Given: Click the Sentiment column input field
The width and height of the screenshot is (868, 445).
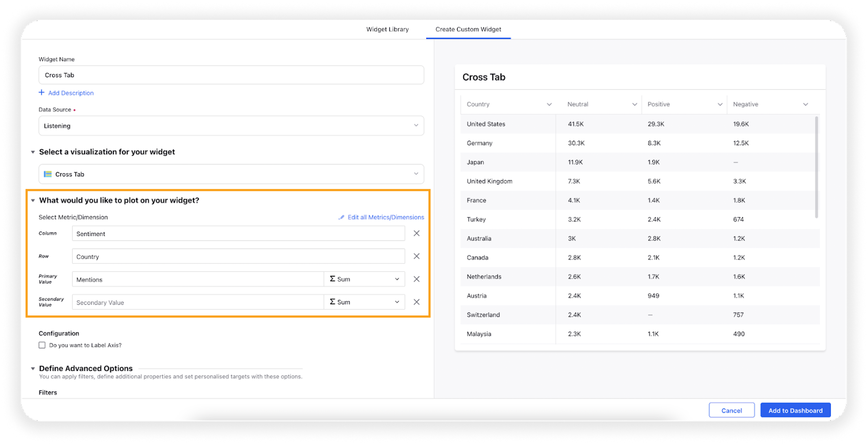Looking at the screenshot, I should 238,233.
